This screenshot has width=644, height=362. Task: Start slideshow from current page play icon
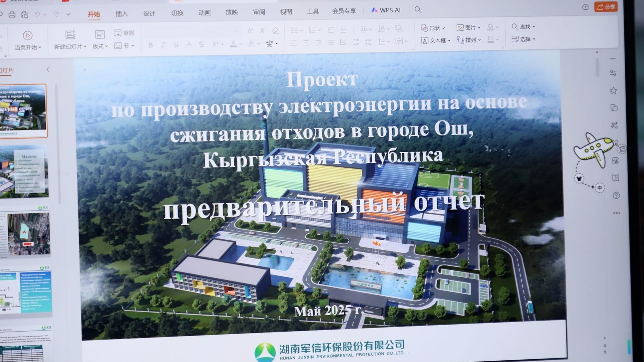click(28, 35)
